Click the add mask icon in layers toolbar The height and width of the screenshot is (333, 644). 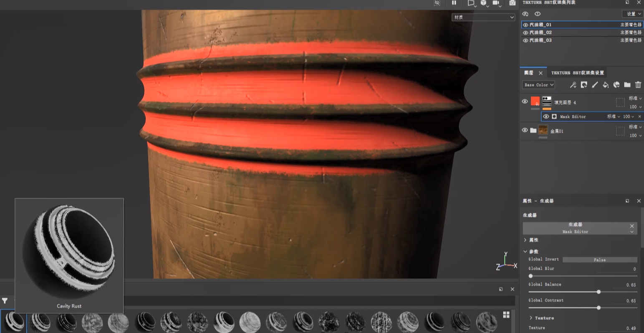click(584, 85)
